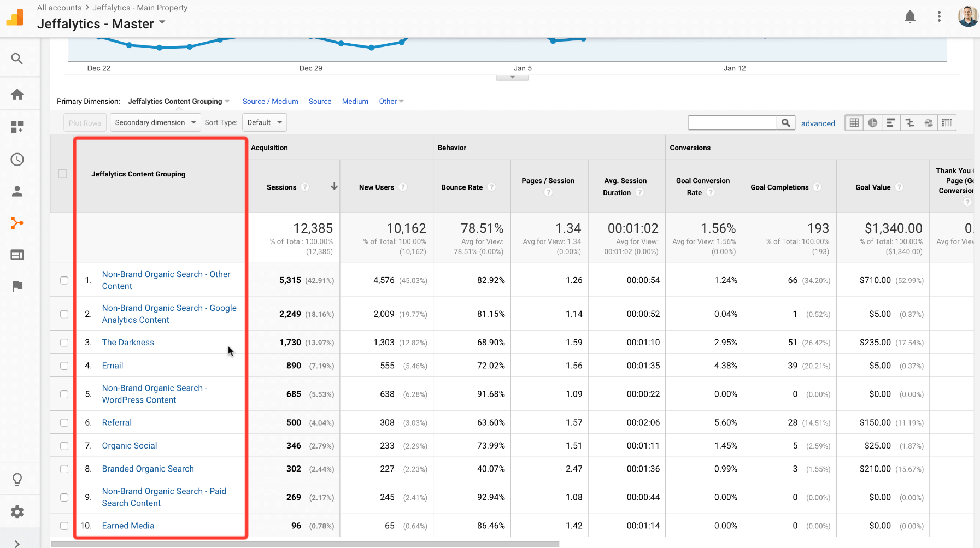Open Admin settings gear icon
The height and width of the screenshot is (548, 980).
pyautogui.click(x=17, y=512)
